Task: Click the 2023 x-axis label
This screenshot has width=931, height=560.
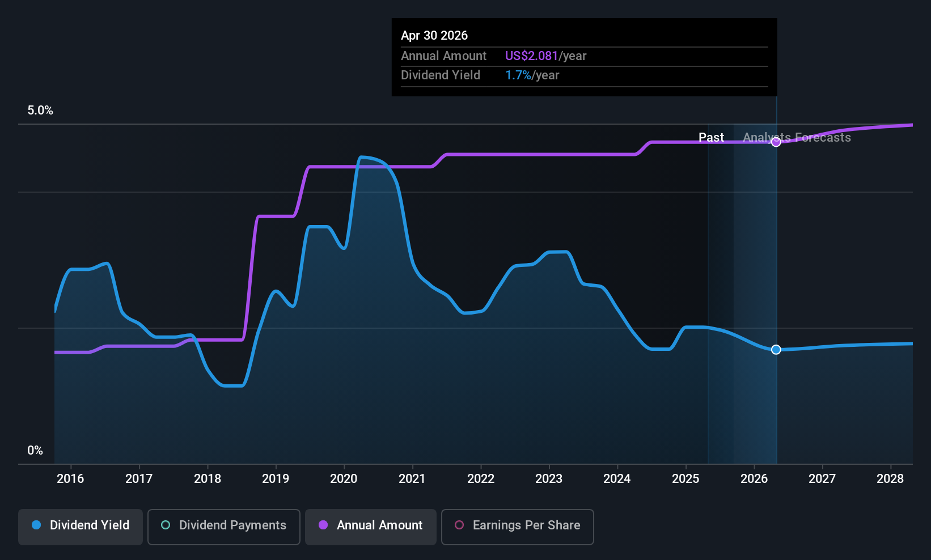Action: [x=549, y=479]
